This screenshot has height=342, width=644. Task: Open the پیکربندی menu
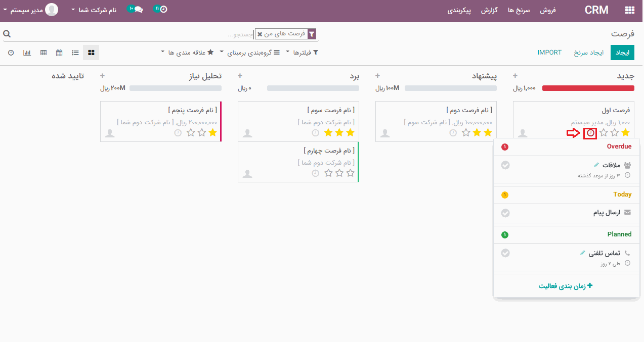pyautogui.click(x=459, y=10)
